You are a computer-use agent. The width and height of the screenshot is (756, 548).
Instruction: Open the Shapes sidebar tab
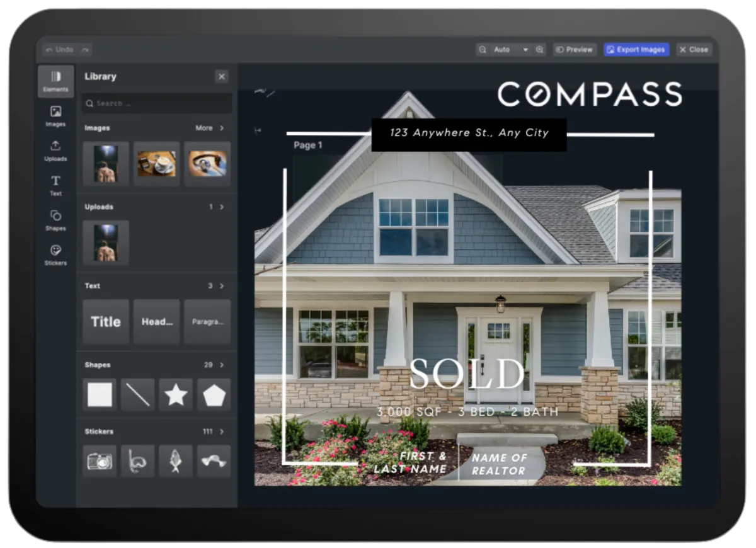(x=55, y=220)
